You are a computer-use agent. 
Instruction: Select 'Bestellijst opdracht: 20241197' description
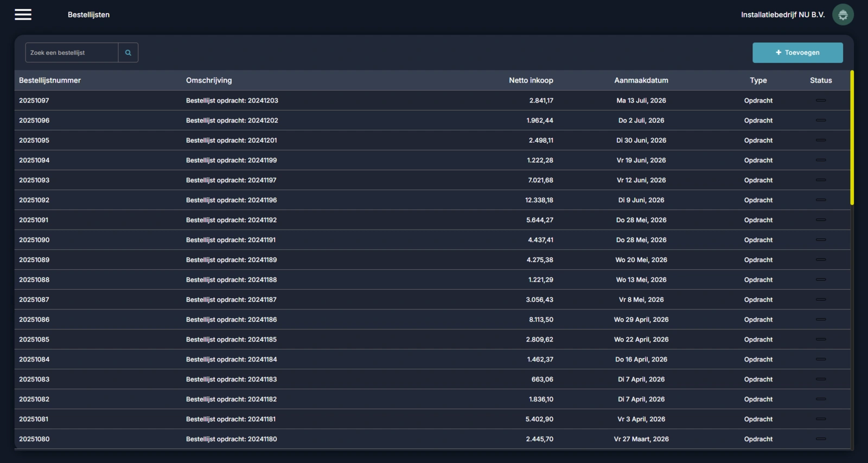click(x=231, y=180)
